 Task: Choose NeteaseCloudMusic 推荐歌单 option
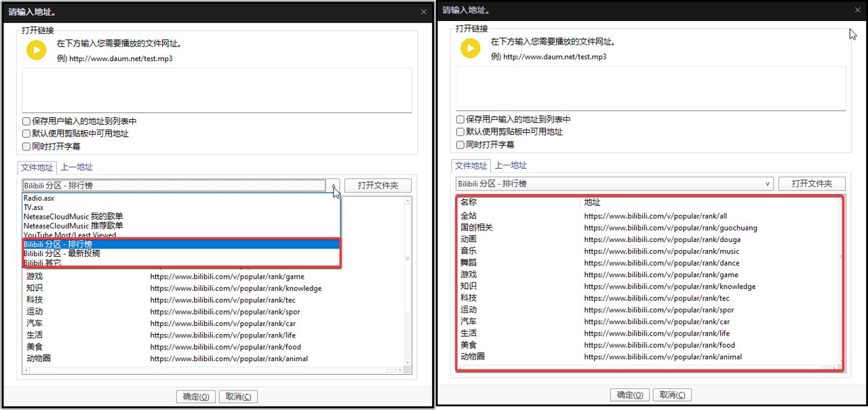181,226
